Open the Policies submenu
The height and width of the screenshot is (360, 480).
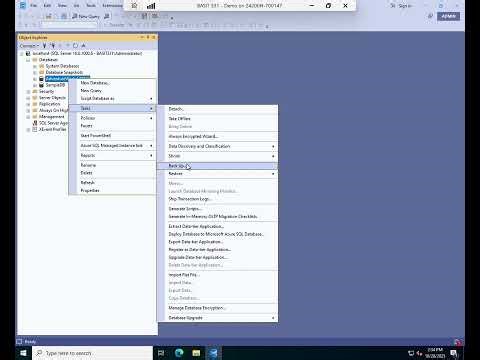pos(112,118)
